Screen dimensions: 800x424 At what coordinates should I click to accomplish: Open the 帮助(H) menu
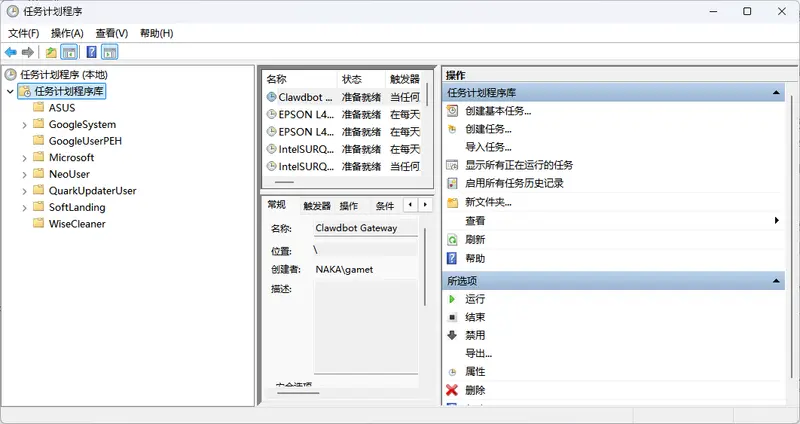pos(157,33)
